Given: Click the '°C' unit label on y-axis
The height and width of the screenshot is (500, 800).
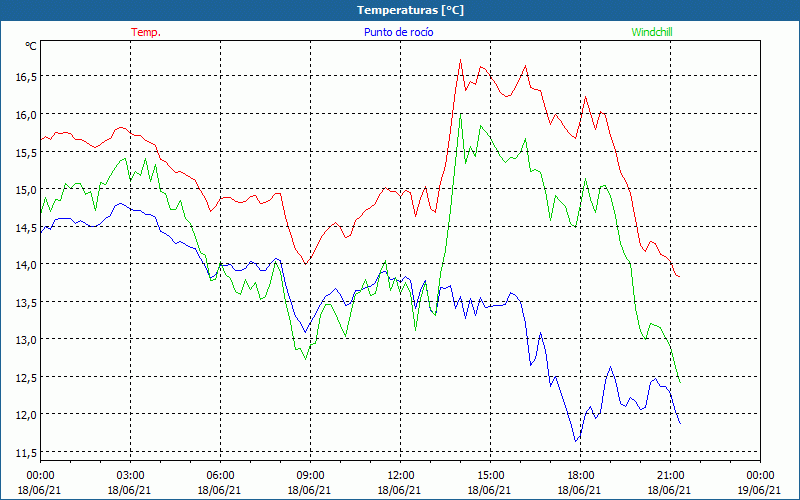Looking at the screenshot, I should click(31, 46).
